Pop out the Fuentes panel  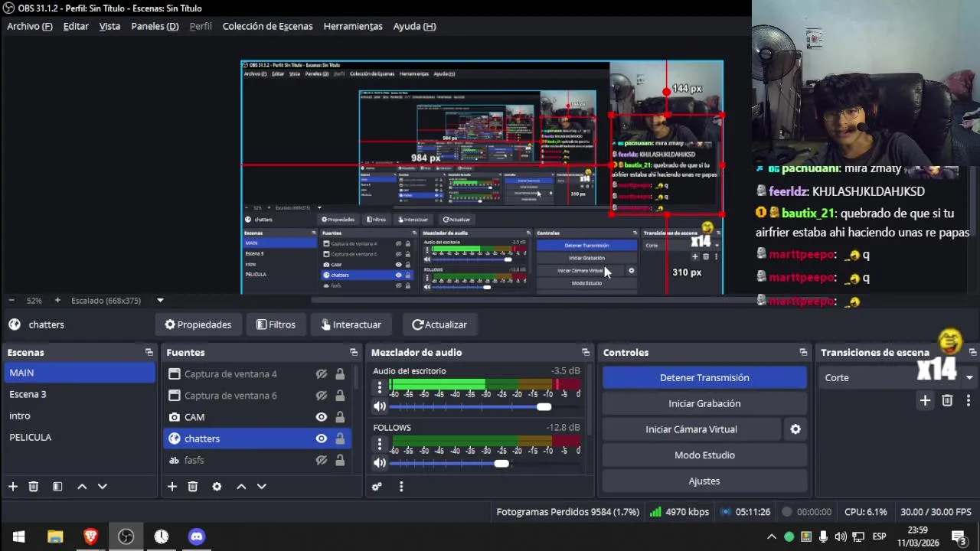point(354,353)
